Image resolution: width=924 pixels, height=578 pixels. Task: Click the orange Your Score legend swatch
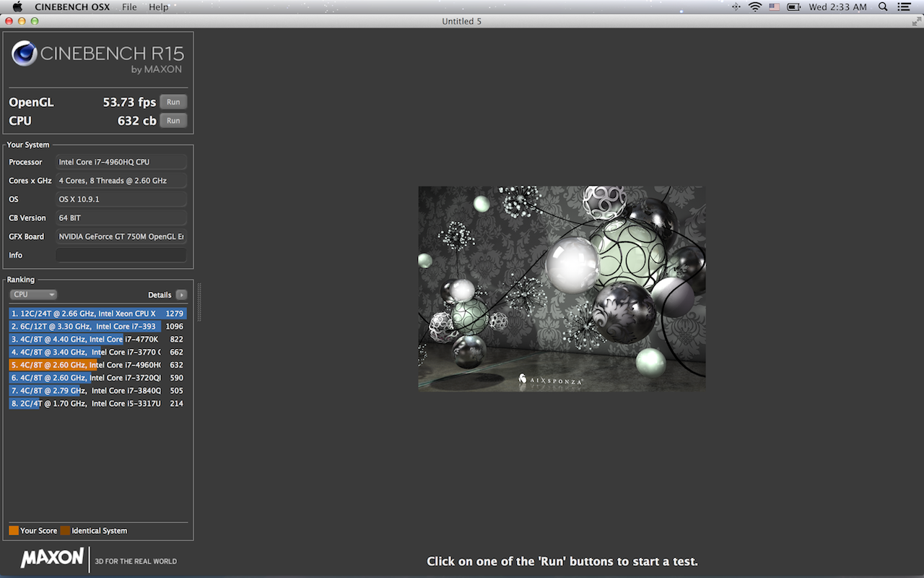tap(14, 530)
